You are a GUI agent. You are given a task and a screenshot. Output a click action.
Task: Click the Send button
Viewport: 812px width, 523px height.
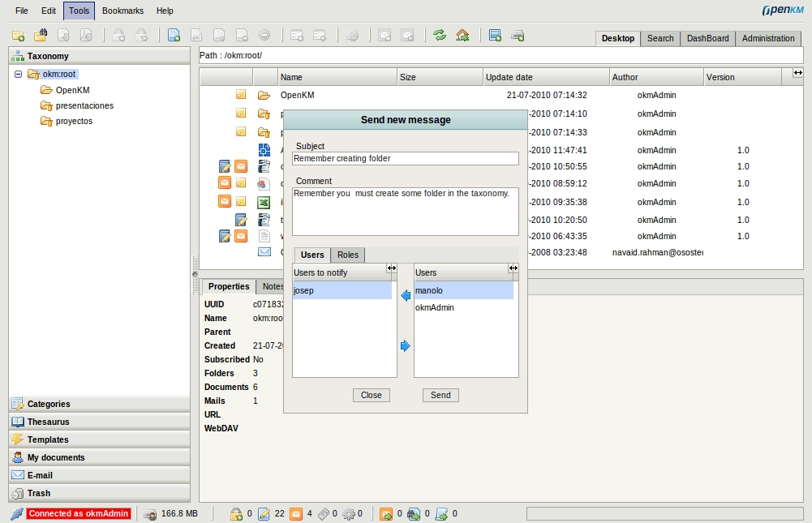[x=440, y=395]
